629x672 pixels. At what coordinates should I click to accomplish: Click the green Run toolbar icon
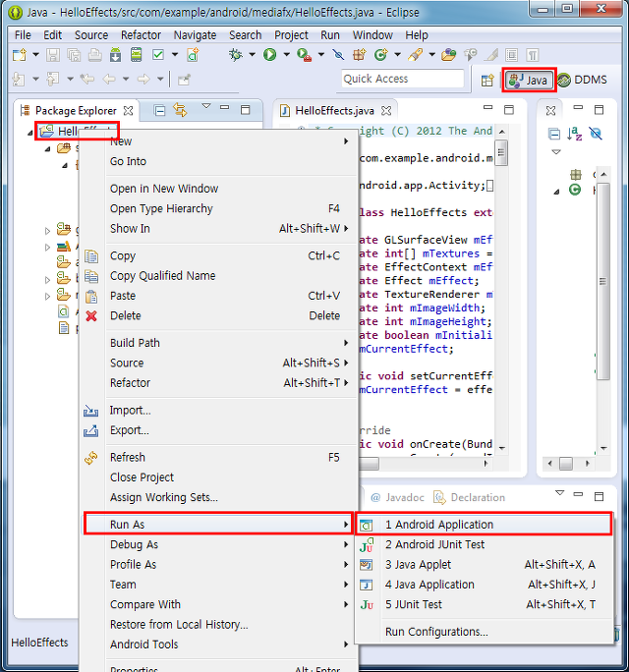269,55
